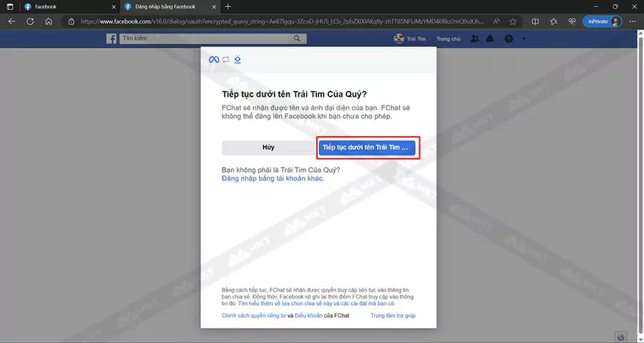This screenshot has width=644, height=343.
Task: Click the browser back arrow
Action: 11,21
